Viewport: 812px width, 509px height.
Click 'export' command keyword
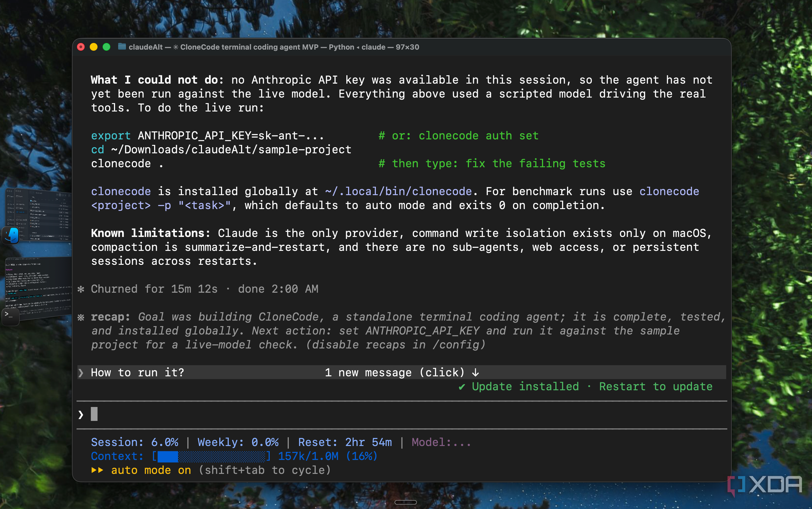click(111, 136)
